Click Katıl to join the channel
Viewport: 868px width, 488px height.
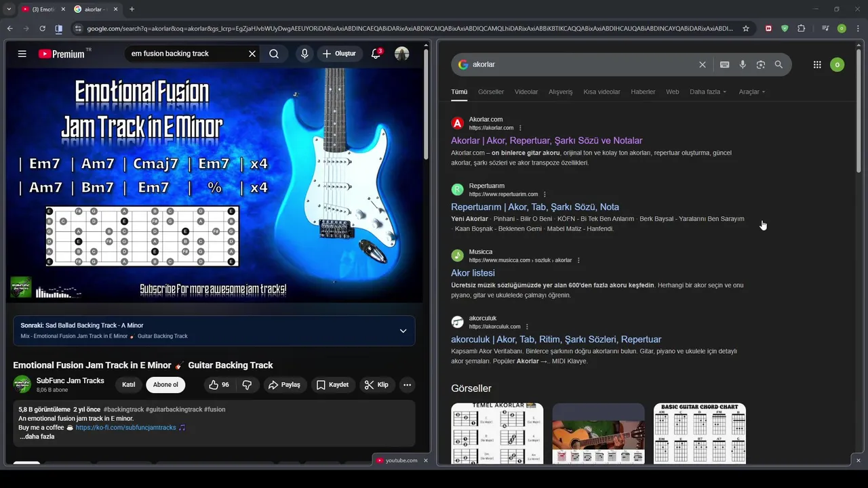[128, 385]
